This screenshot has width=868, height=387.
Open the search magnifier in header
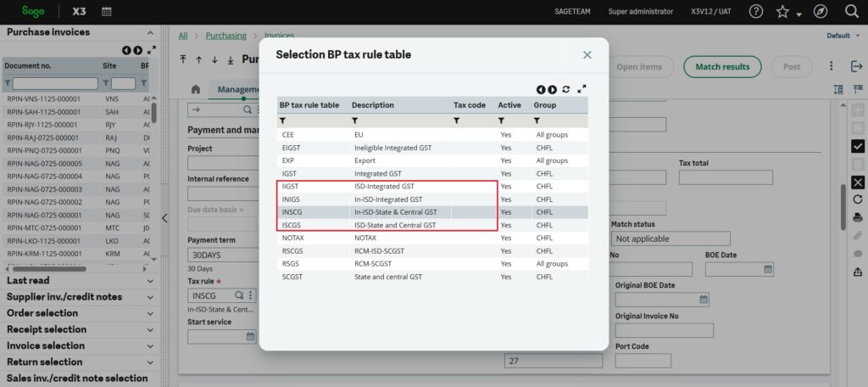click(852, 11)
